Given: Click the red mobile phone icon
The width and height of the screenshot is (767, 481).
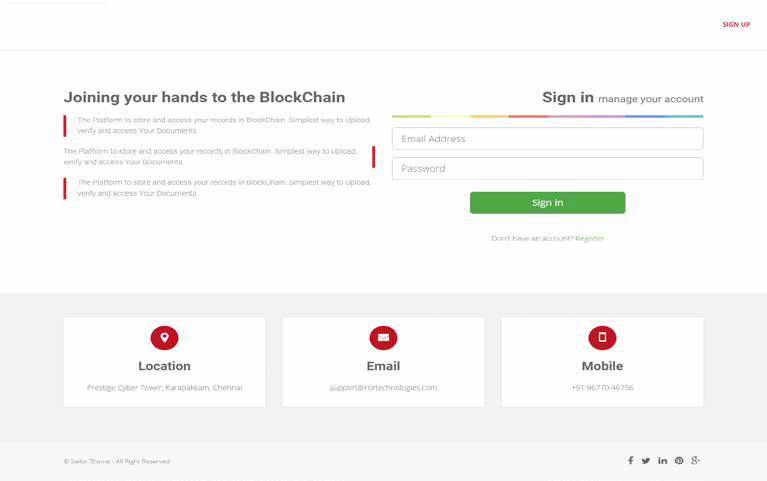Looking at the screenshot, I should coord(602,338).
